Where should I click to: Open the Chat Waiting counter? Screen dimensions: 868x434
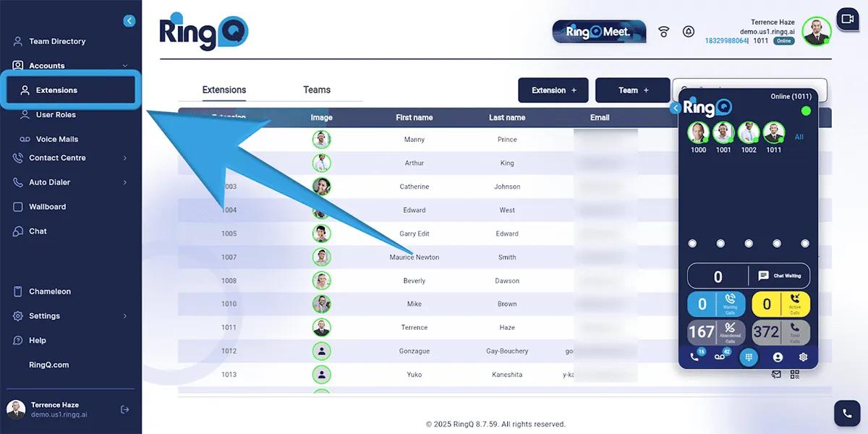[749, 276]
